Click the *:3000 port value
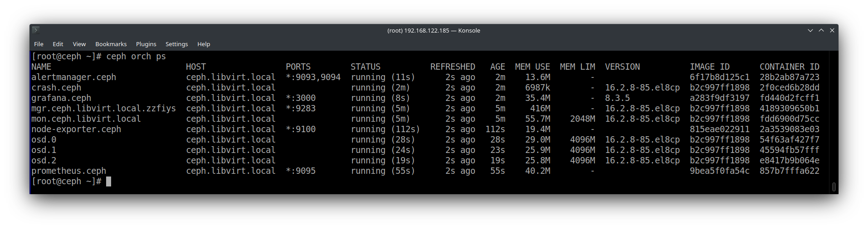 pyautogui.click(x=301, y=98)
